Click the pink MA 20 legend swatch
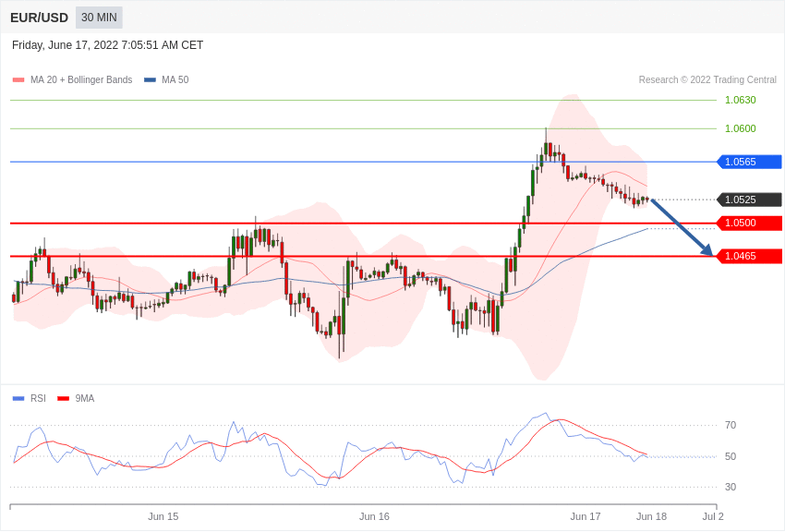Image resolution: width=785 pixels, height=532 pixels. pos(18,80)
